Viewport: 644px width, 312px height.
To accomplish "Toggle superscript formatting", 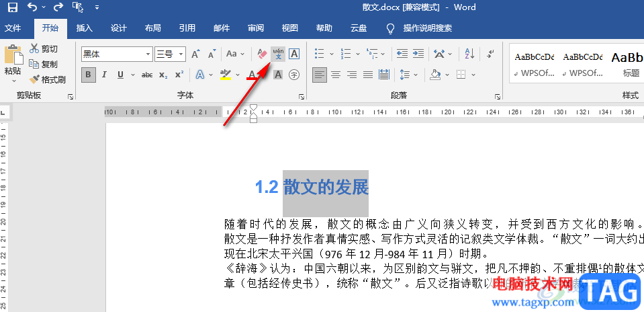I will [179, 75].
